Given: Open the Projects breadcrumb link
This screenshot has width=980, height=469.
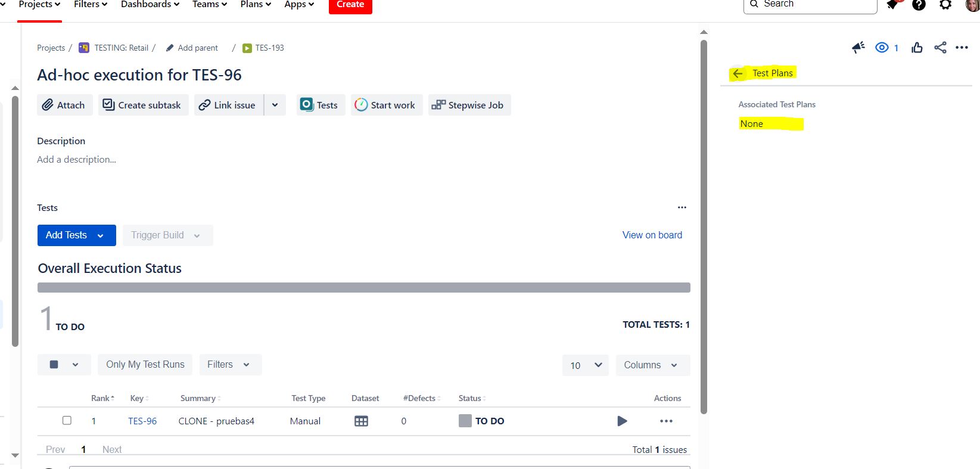Looking at the screenshot, I should tap(51, 48).
